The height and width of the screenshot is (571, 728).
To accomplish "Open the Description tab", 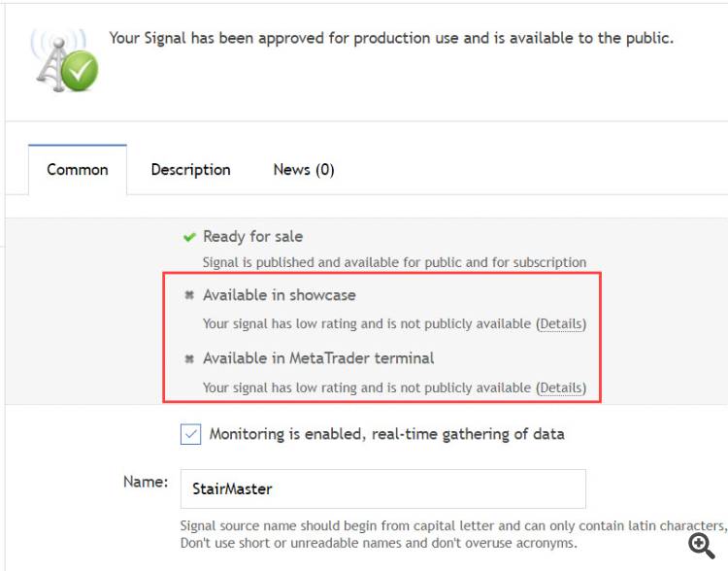I will click(191, 170).
